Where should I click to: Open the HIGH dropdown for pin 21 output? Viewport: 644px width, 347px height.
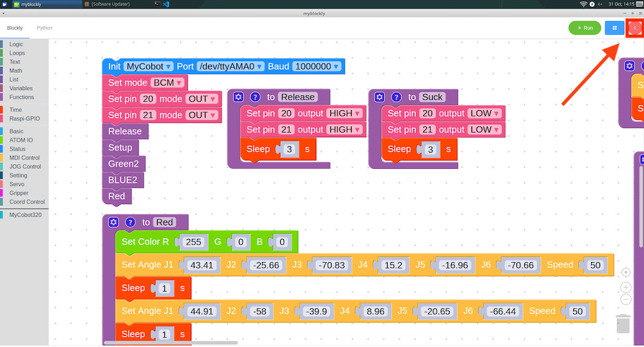click(344, 130)
